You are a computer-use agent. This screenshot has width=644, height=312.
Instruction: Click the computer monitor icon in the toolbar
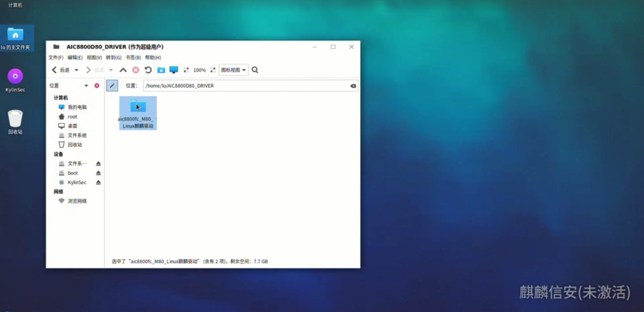pos(173,70)
